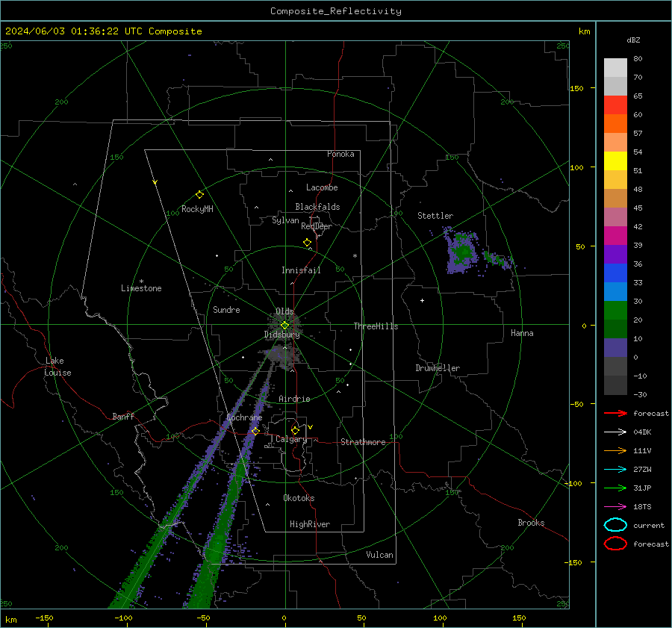Click the Okotoks city label
The height and width of the screenshot is (628, 672).
(x=299, y=498)
